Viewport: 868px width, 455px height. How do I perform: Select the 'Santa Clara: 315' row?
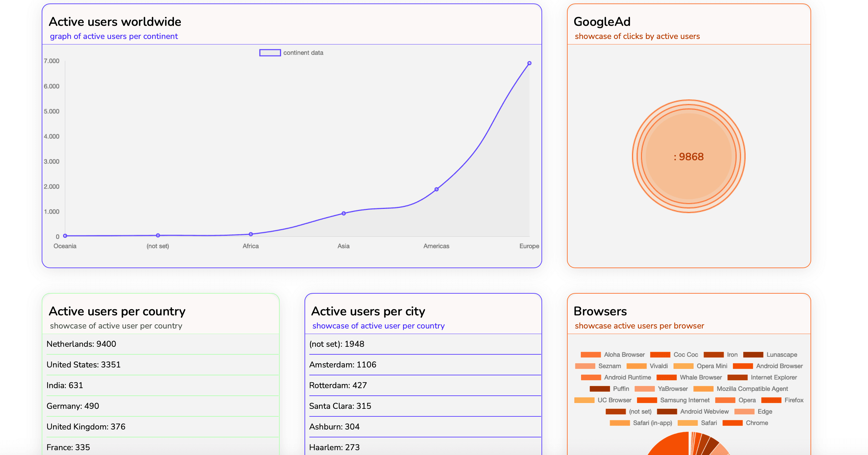pos(425,406)
